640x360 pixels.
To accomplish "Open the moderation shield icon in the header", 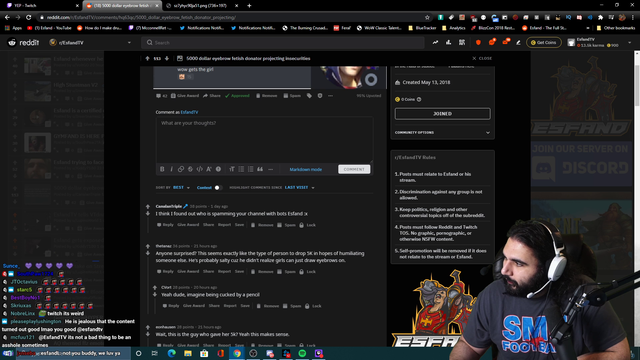I will pyautogui.click(x=478, y=42).
